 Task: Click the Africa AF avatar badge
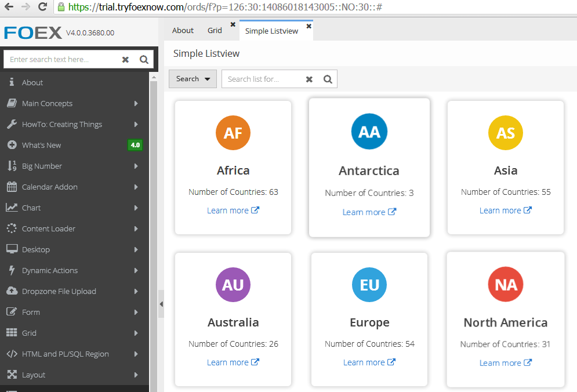[233, 133]
